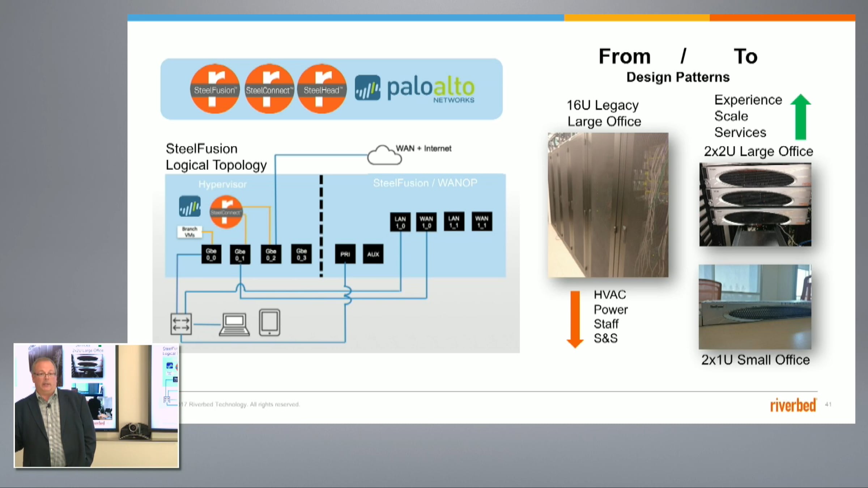Click the LAN 1_1 port

454,222
